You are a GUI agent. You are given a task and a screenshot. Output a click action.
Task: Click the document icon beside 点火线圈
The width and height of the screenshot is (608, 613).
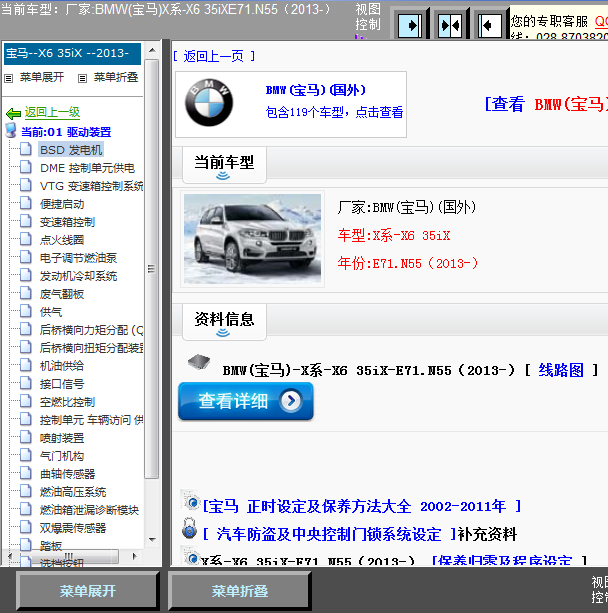click(x=25, y=239)
